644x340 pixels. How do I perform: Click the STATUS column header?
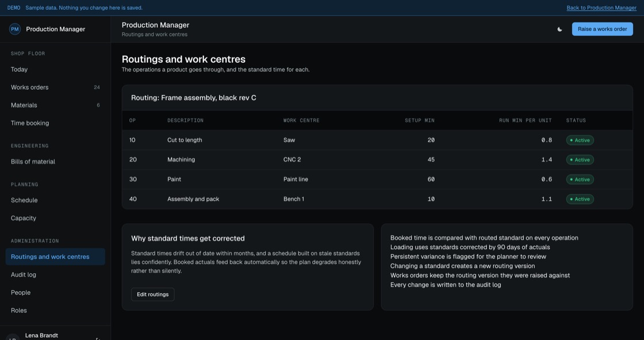point(576,120)
